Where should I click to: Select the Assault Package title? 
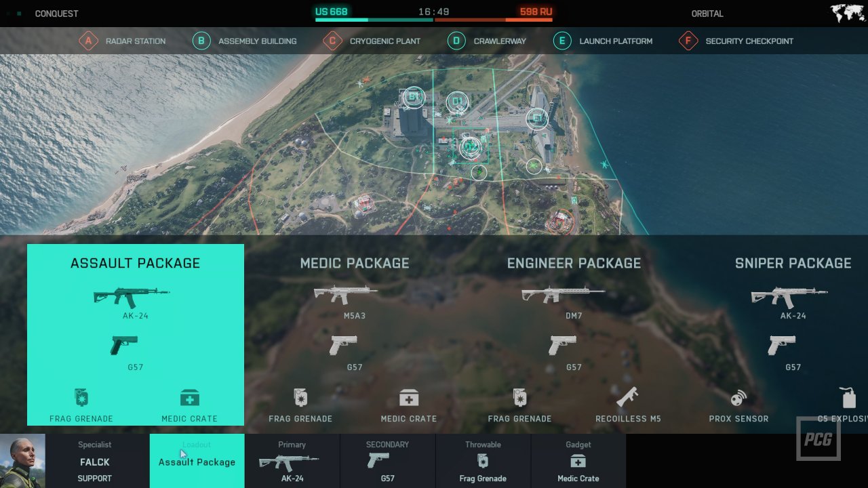pos(135,263)
